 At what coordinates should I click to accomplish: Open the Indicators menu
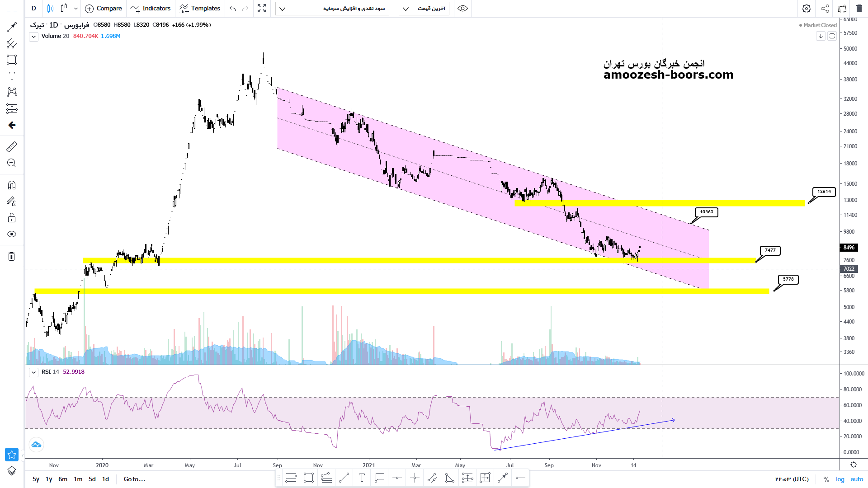(151, 9)
